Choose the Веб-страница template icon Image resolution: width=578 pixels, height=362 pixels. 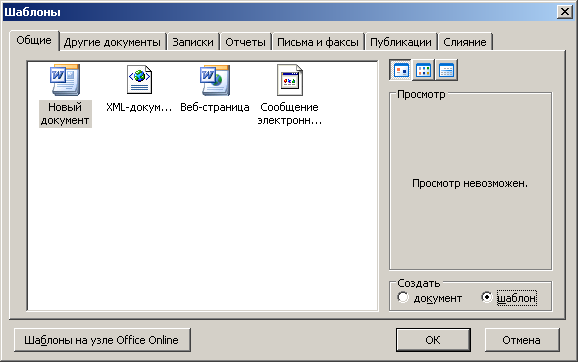215,80
